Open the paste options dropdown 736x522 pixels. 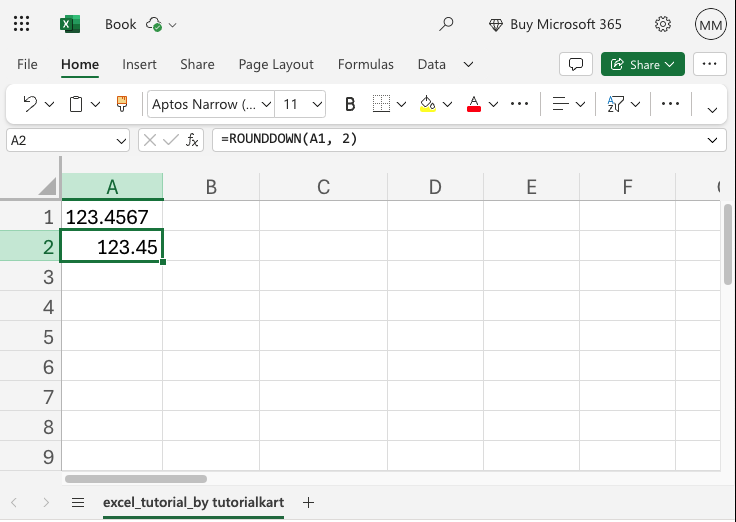click(95, 104)
